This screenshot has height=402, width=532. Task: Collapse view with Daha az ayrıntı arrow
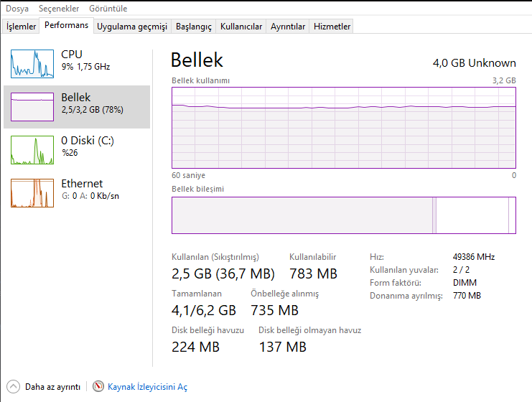click(x=14, y=386)
